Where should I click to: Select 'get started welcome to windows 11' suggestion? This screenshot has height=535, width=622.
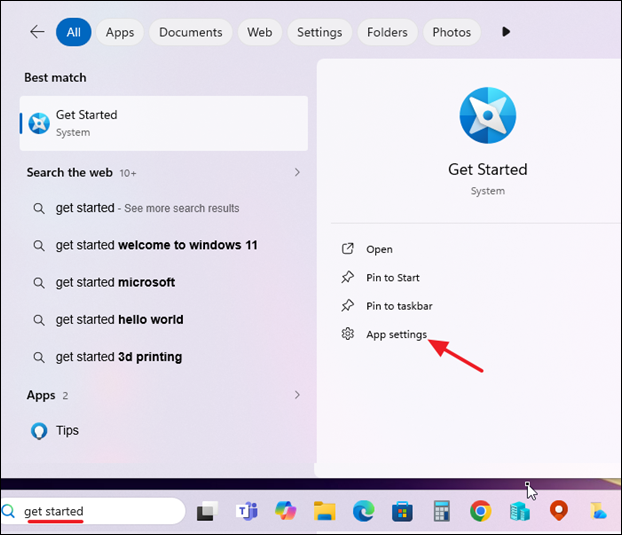point(156,245)
